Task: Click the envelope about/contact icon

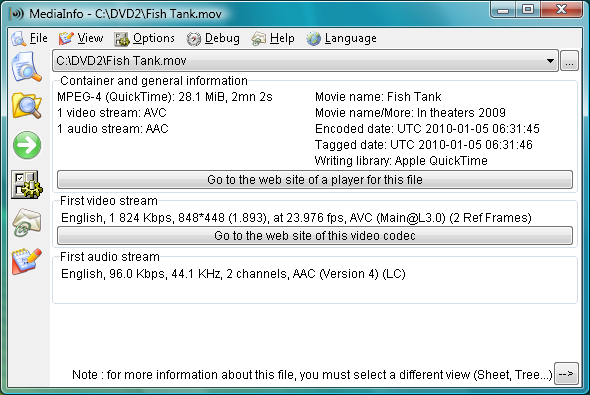Action: [26, 222]
